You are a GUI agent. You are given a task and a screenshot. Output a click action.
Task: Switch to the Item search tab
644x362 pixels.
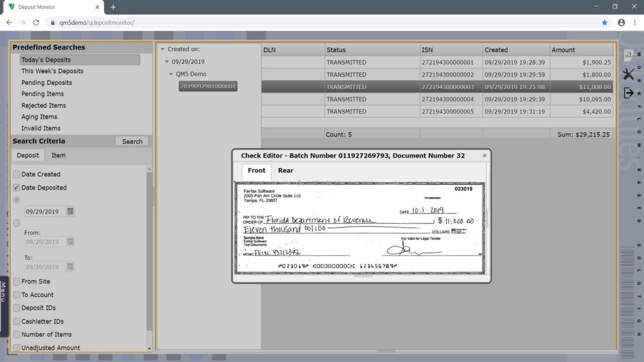[58, 155]
